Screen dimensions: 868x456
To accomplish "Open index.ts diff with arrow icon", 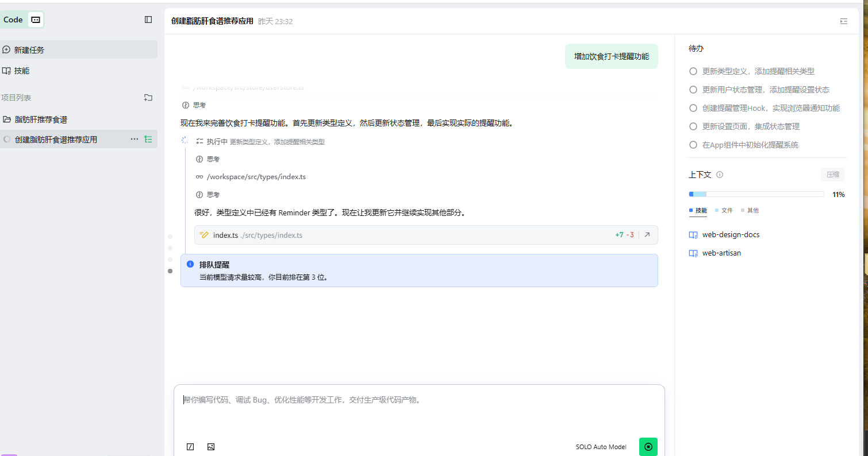I will point(647,235).
